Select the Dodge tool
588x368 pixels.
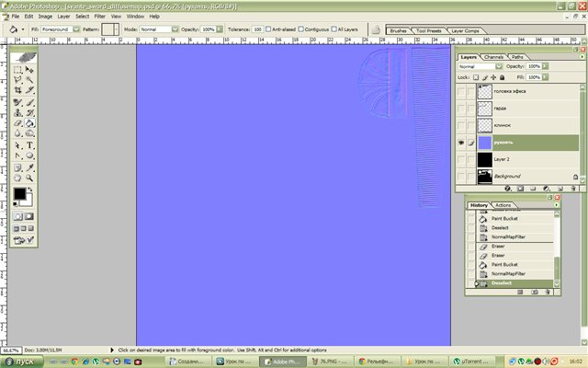tap(29, 132)
